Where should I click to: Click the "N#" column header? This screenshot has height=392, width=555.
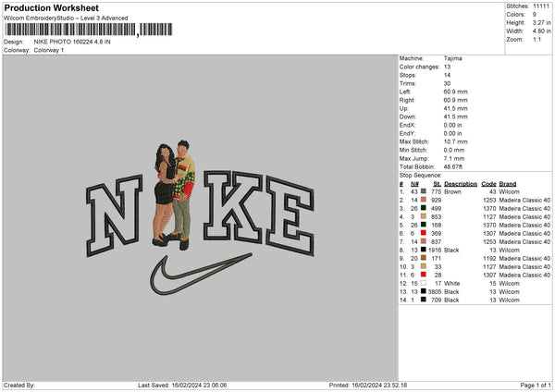coord(414,184)
